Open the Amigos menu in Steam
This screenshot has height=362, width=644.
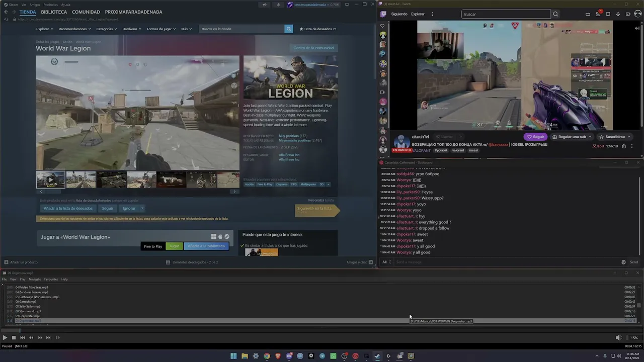(35, 5)
